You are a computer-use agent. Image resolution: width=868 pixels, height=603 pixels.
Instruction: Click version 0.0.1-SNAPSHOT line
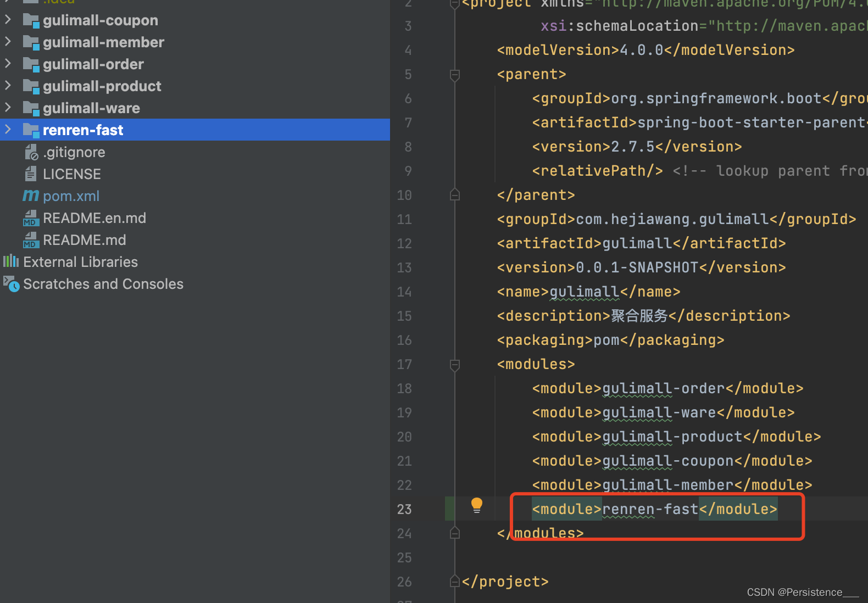641,267
